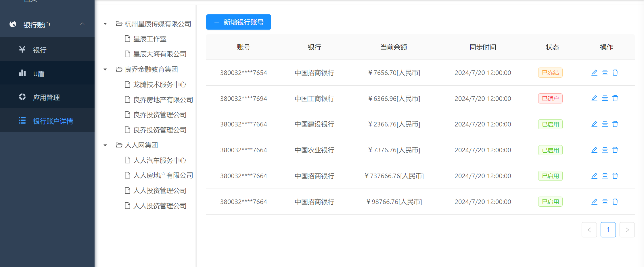644x267 pixels.
Task: Open details list icon for ¥98766.76 row
Action: (x=605, y=202)
